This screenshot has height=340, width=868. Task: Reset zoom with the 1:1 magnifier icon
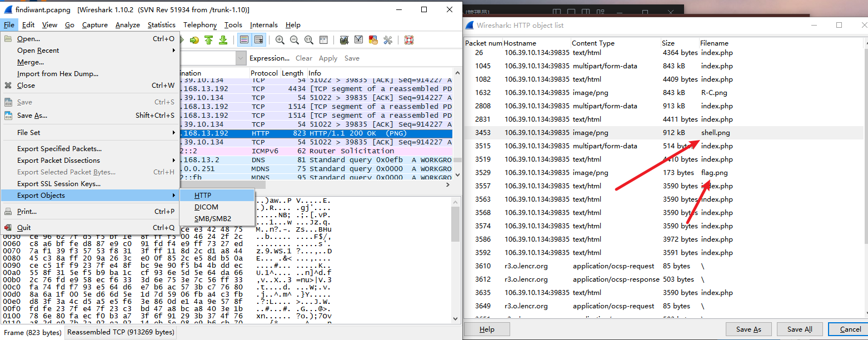[x=308, y=40]
